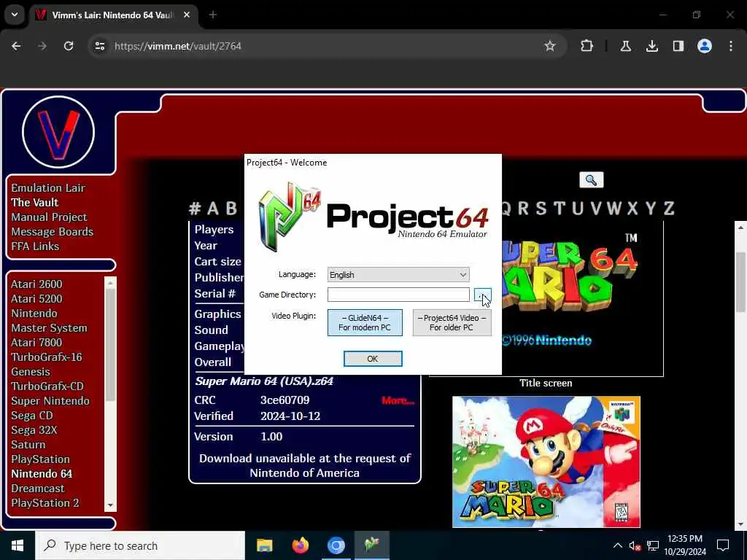Image resolution: width=747 pixels, height=560 pixels.
Task: Select TurboGrafx-CD in the system list
Action: (47, 386)
